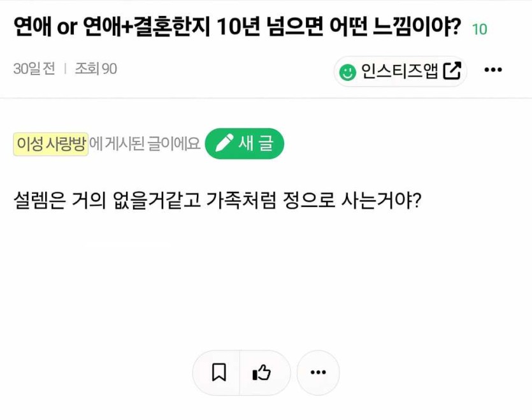The width and height of the screenshot is (532, 420).
Task: Click the post title about 10년 연애
Action: coord(236,27)
